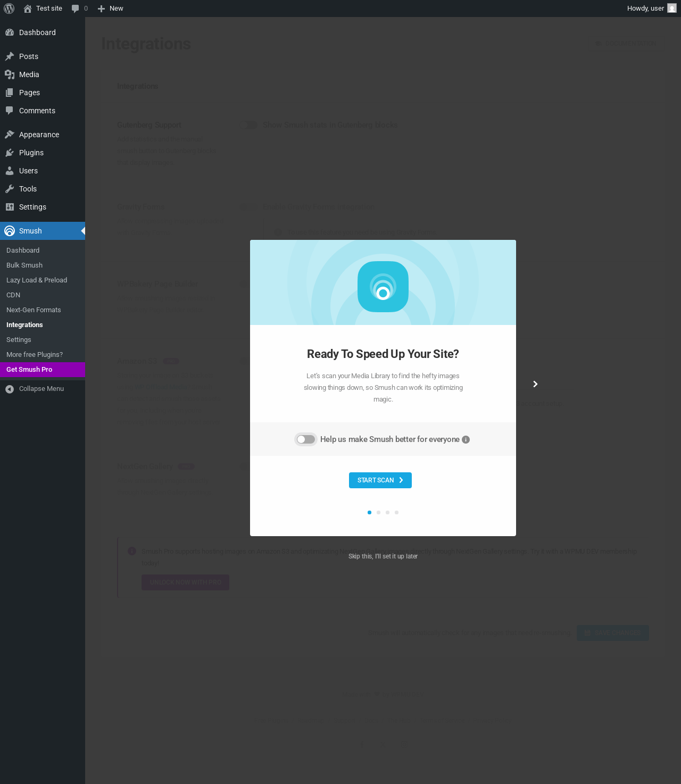Open Dashboard in main sidebar menu
This screenshot has height=784, width=681.
(43, 32)
